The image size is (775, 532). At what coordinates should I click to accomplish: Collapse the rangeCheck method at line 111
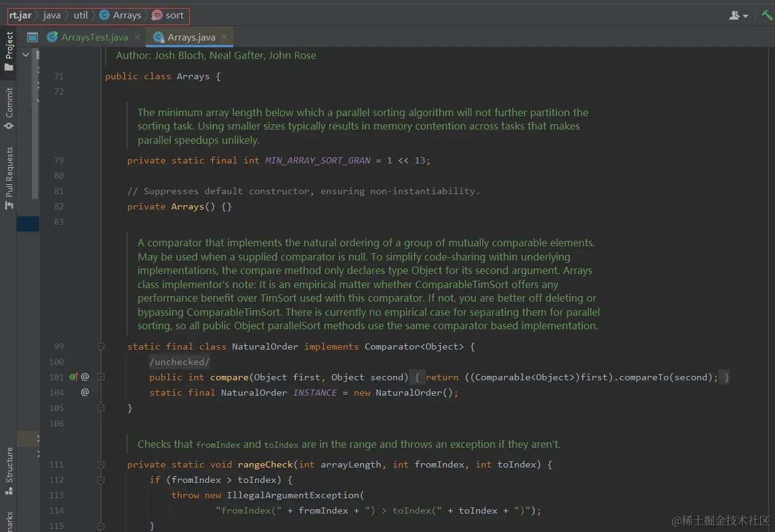[101, 464]
